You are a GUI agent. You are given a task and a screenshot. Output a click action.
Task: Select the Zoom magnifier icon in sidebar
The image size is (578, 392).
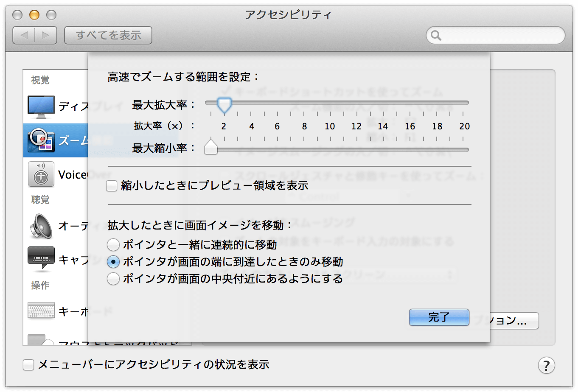tap(41, 140)
